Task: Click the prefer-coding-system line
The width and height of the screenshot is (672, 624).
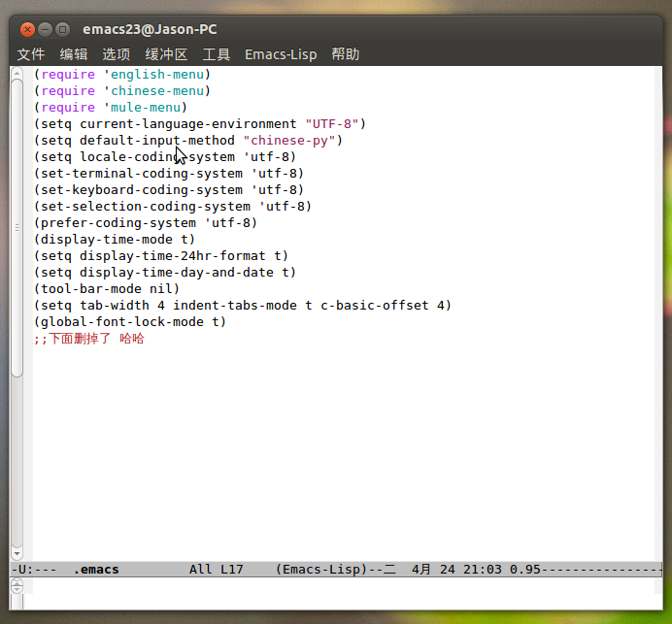Action: [x=146, y=222]
